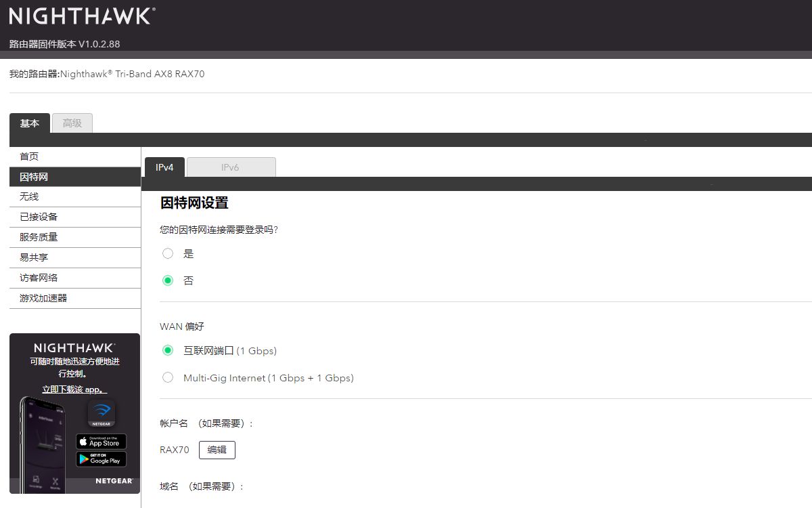Click the 因特网设置 heading
Viewport: 812px width, 508px height.
[194, 203]
